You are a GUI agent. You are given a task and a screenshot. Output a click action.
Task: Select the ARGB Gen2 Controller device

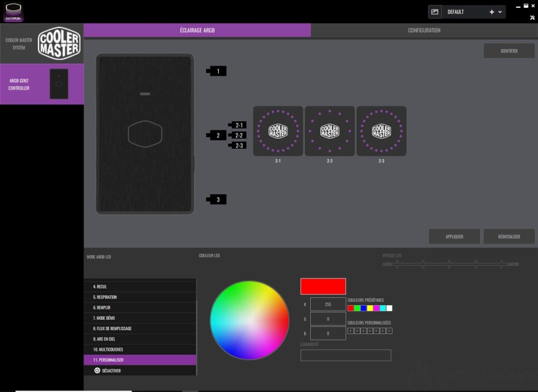click(x=42, y=84)
